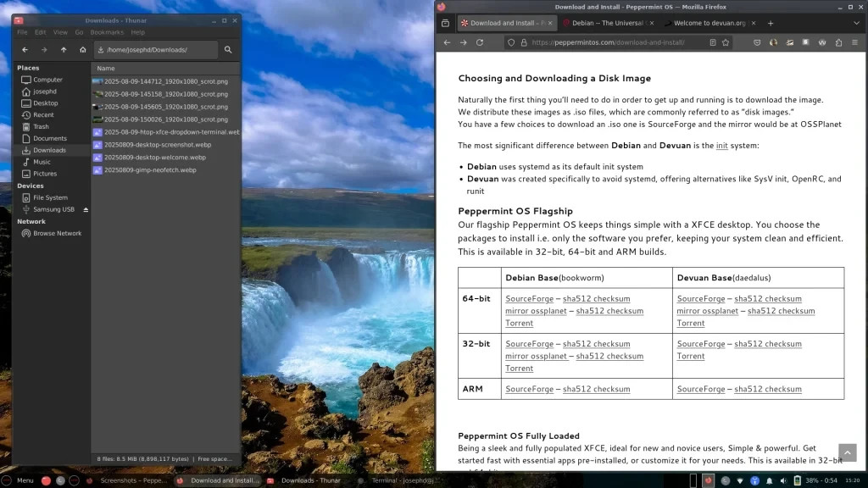Open Desktop in Places sidebar
This screenshot has height=488, width=868.
pyautogui.click(x=46, y=103)
